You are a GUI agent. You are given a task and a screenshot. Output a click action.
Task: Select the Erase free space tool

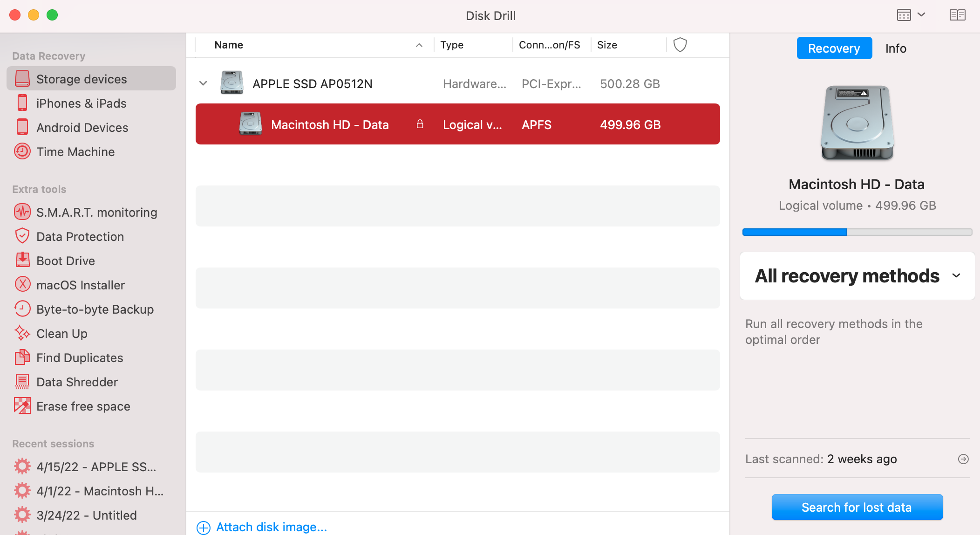click(82, 406)
